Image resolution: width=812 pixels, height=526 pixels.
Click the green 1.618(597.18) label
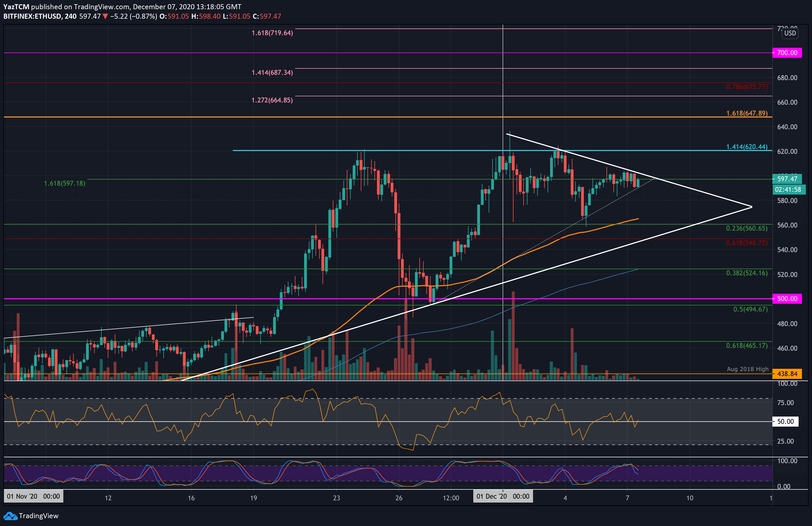point(65,183)
